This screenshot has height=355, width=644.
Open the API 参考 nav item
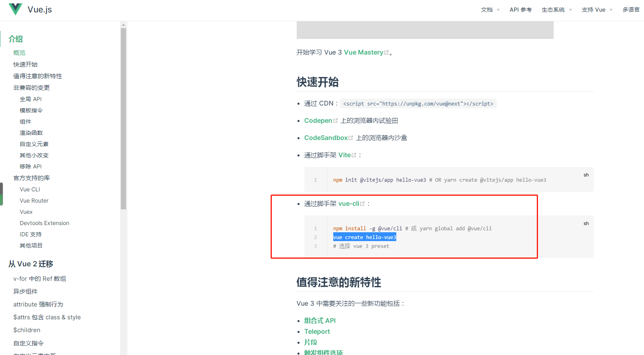[x=521, y=10]
